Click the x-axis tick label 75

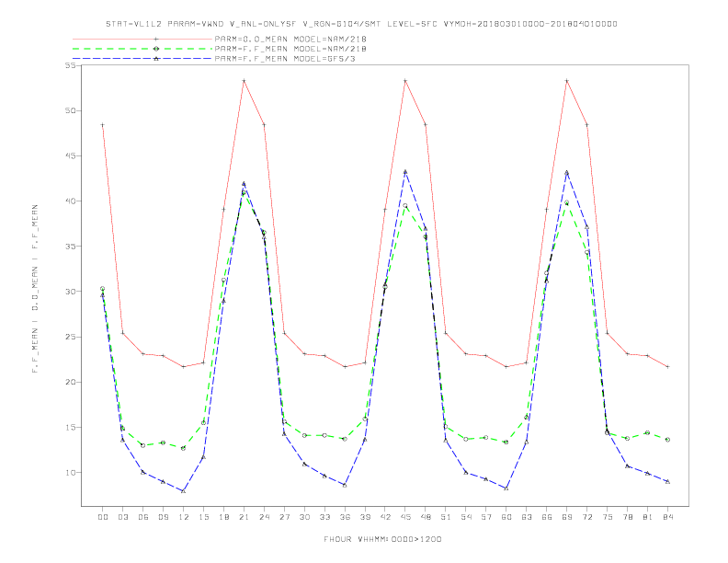pyautogui.click(x=608, y=517)
